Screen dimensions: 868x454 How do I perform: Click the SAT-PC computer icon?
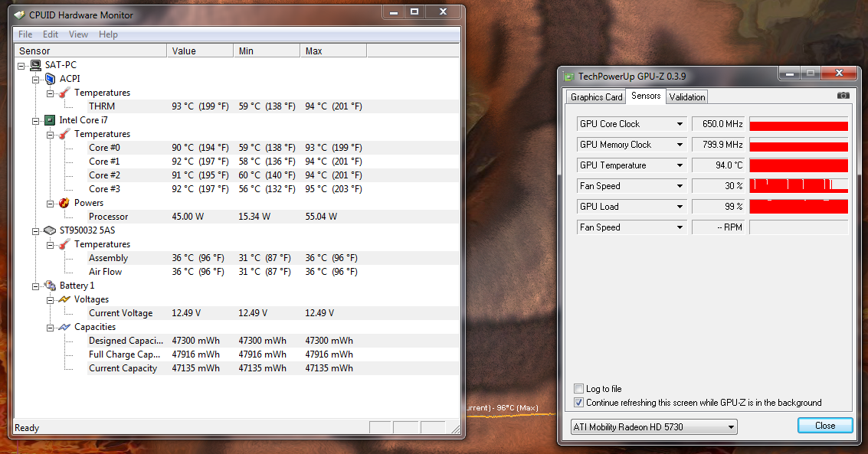click(x=36, y=65)
